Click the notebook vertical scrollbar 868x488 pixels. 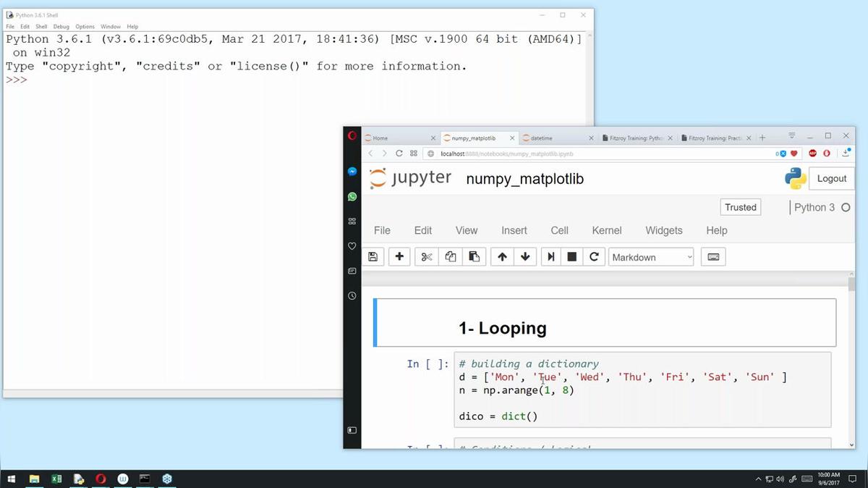pyautogui.click(x=851, y=359)
